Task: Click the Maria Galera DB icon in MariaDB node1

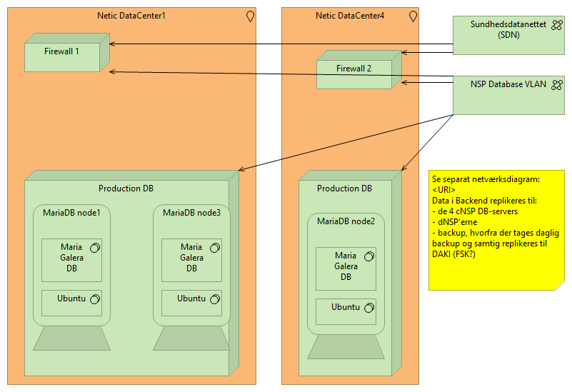Action: (94, 248)
